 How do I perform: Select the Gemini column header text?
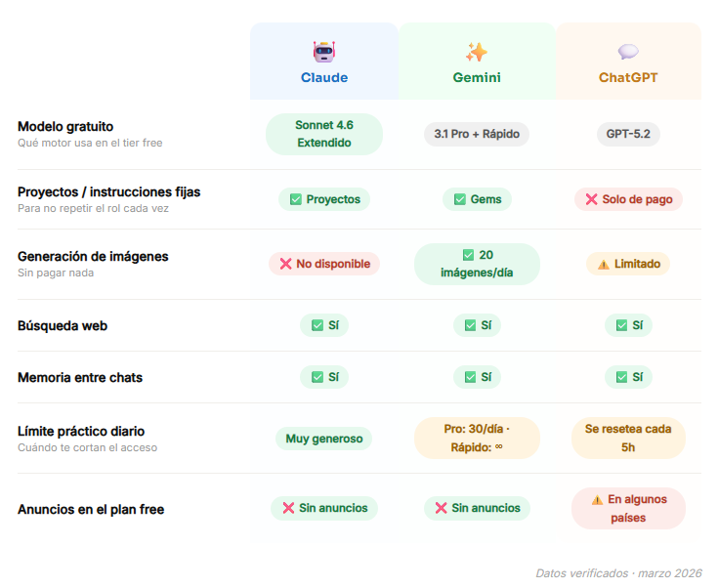point(477,77)
